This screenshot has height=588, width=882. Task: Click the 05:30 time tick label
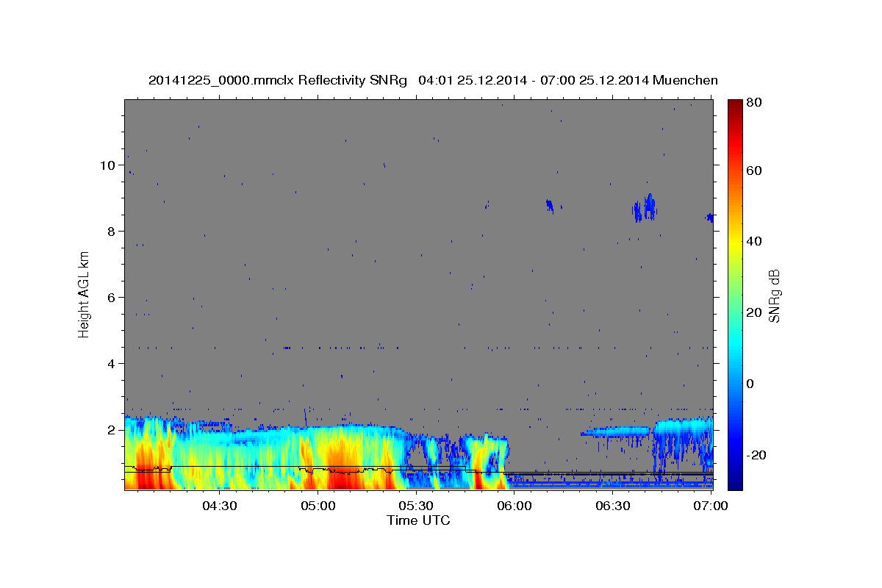pyautogui.click(x=416, y=506)
